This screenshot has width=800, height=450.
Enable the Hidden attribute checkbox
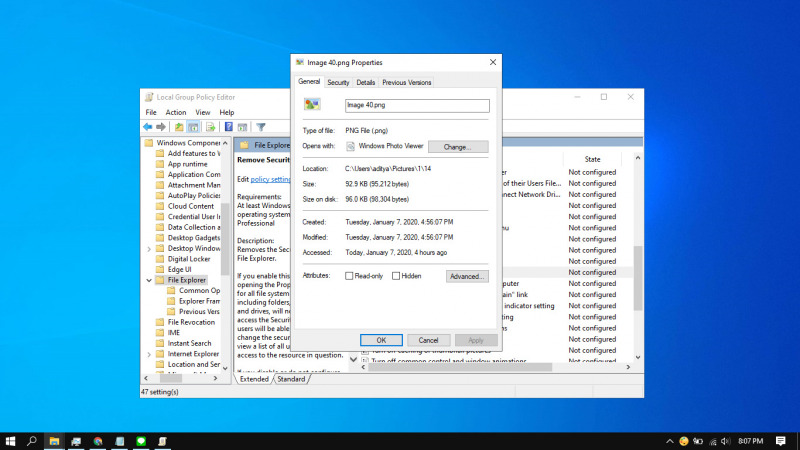click(x=396, y=276)
